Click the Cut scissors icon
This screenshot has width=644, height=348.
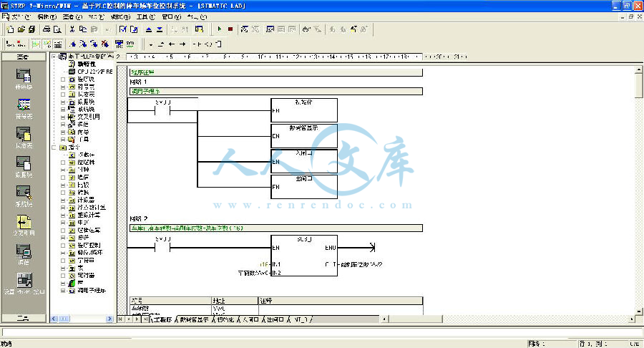coord(72,29)
